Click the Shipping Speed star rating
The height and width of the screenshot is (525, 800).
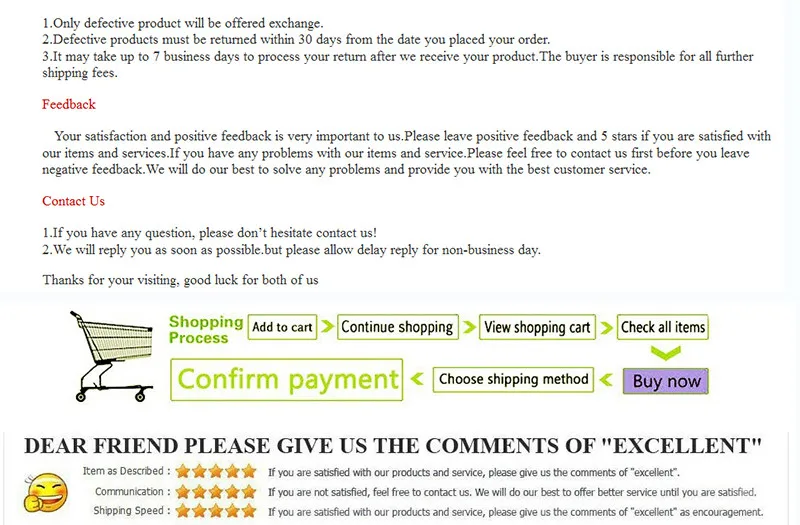[216, 511]
